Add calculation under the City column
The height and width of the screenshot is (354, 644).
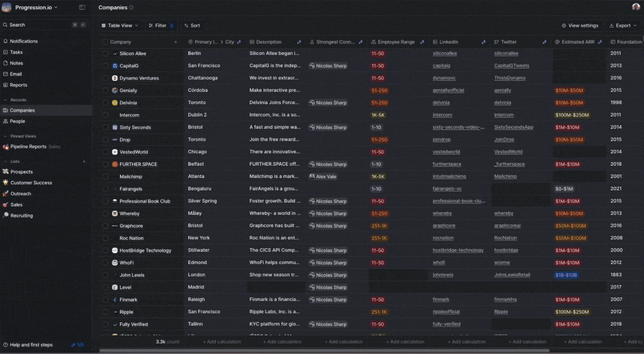pyautogui.click(x=222, y=342)
